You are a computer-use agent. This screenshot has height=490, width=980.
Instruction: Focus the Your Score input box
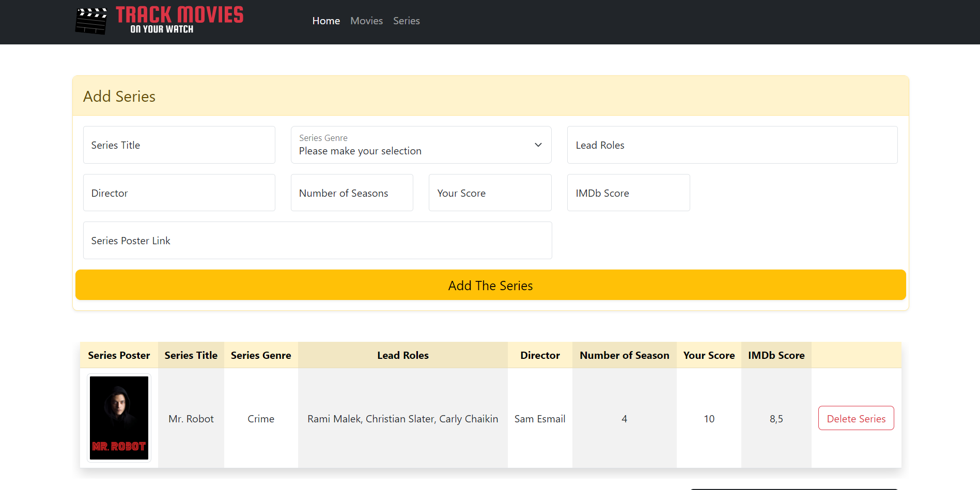click(490, 193)
